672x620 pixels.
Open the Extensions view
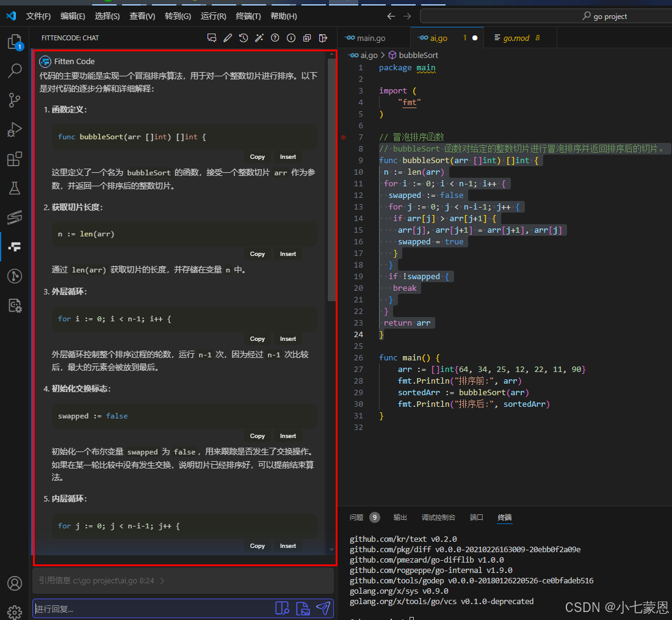(15, 159)
